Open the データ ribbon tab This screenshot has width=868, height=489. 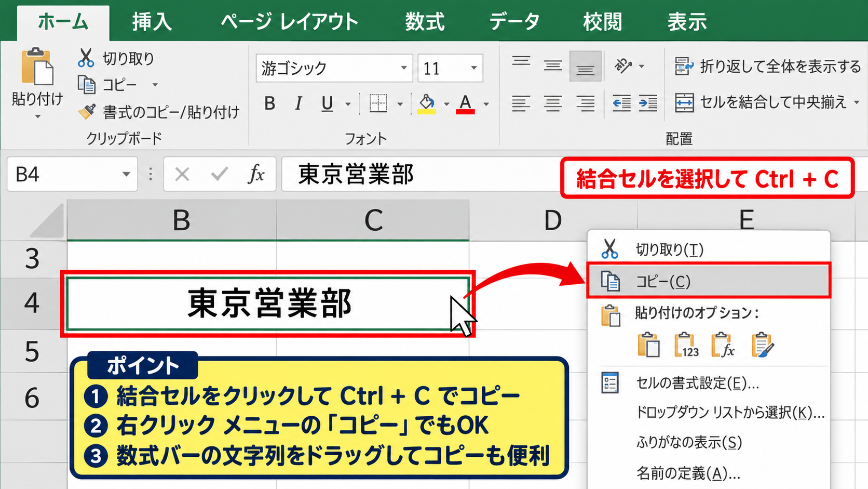(514, 22)
